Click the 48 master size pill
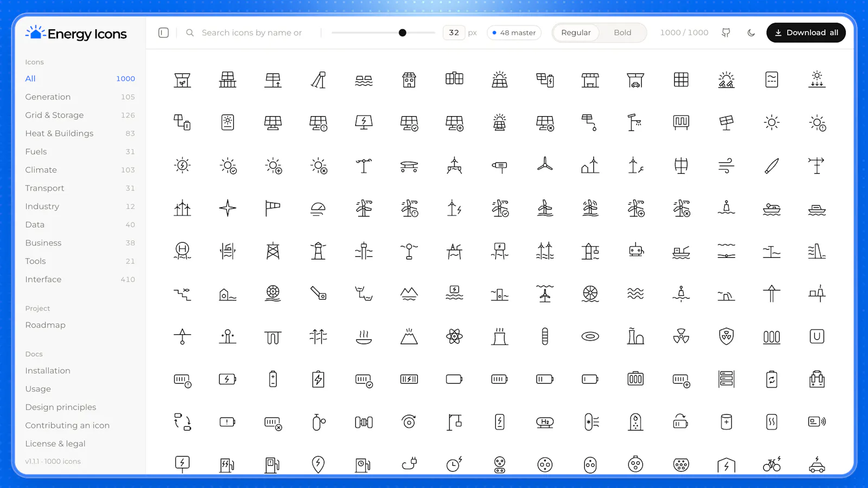The width and height of the screenshot is (868, 488). [514, 33]
